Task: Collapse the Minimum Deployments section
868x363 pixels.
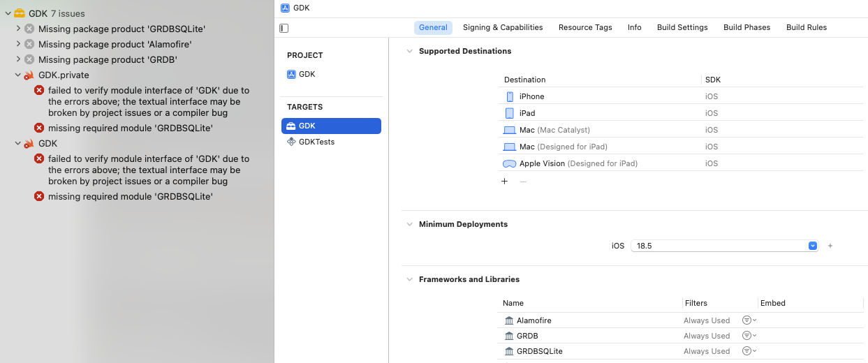Action: pos(409,224)
